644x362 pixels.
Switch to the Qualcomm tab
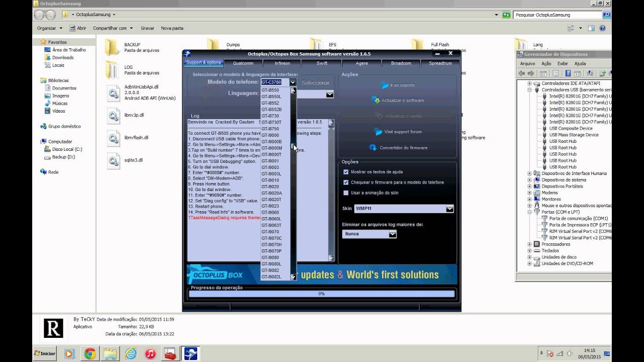coord(243,63)
